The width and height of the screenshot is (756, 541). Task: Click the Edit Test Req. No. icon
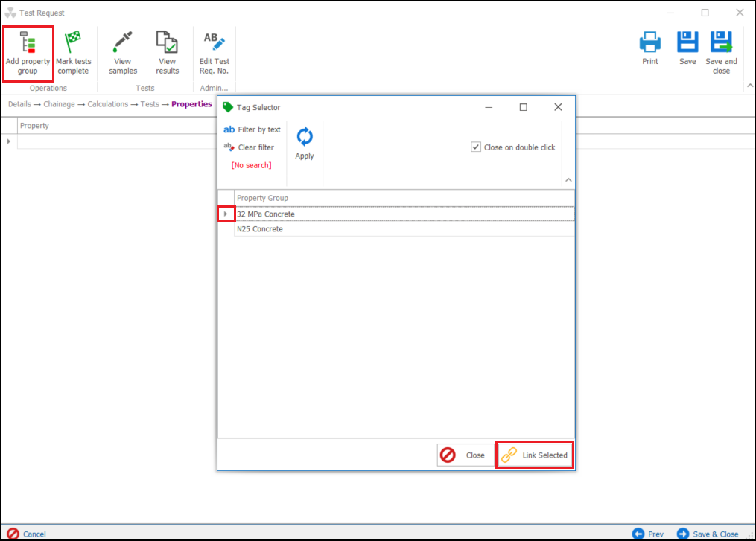pos(215,42)
